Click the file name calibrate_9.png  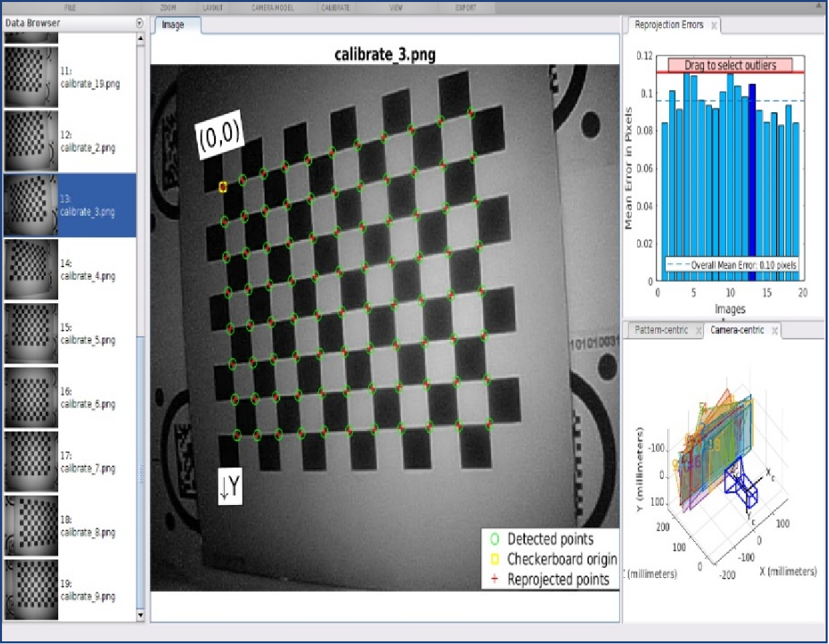pos(88,597)
